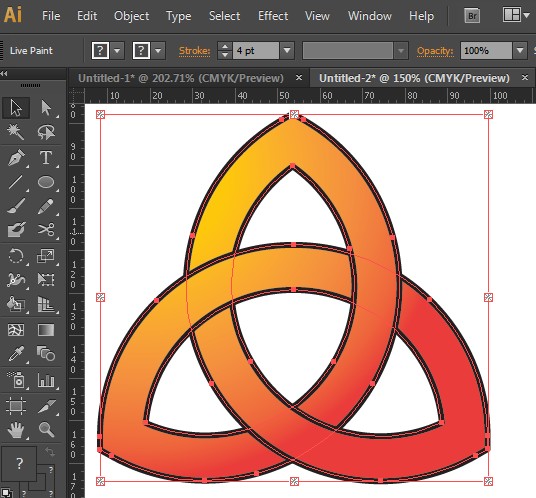Expand the stroke weight dropdown
The width and height of the screenshot is (536, 498).
coord(287,51)
